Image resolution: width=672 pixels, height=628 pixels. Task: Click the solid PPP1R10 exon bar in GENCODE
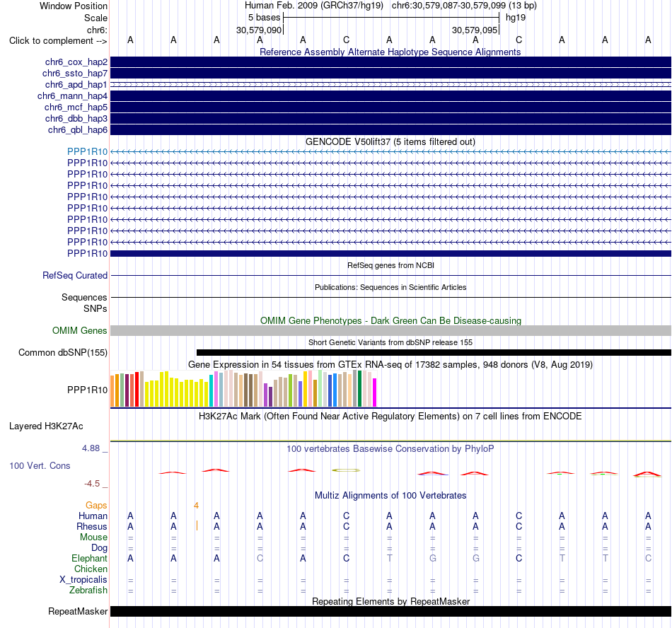390,254
